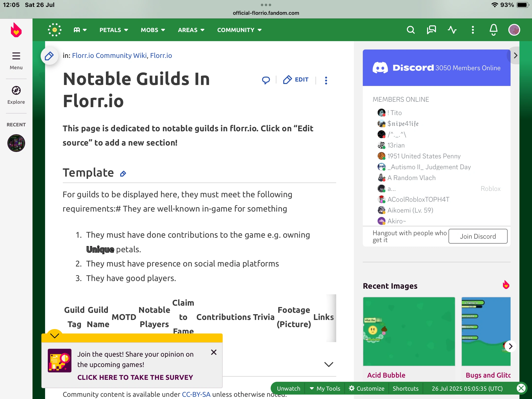The height and width of the screenshot is (399, 532).
Task: Open the page comments bubble icon
Action: 266,80
